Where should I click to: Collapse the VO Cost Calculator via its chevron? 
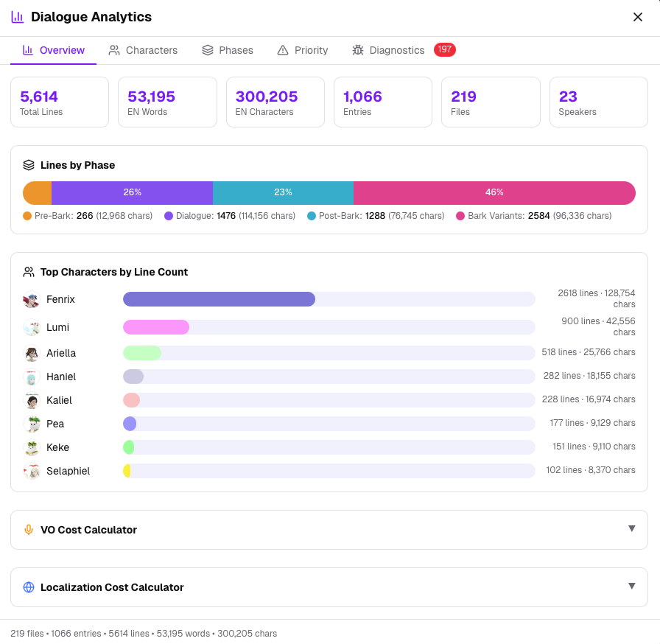631,529
